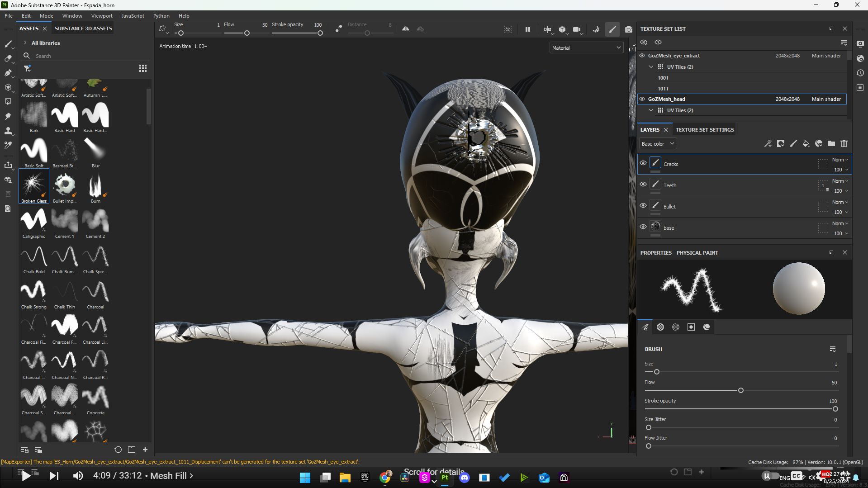
Task: Select the Paint brush tool in left toolbar
Action: (x=8, y=44)
